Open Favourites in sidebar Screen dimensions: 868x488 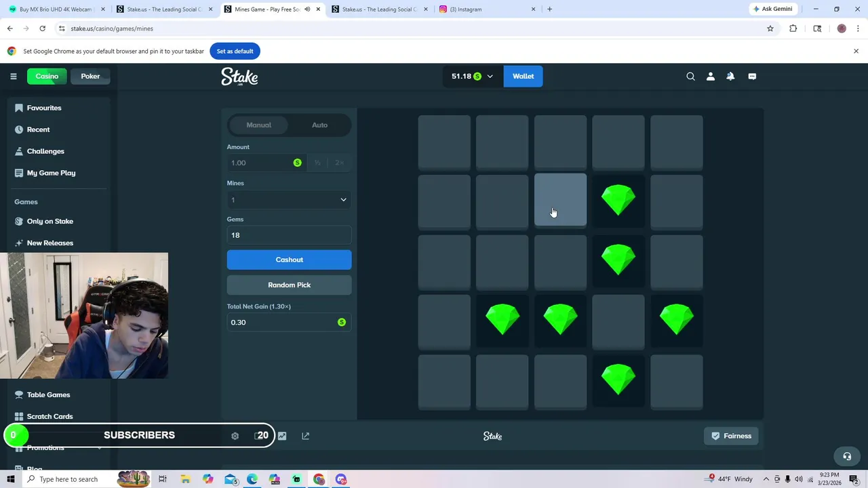44,108
